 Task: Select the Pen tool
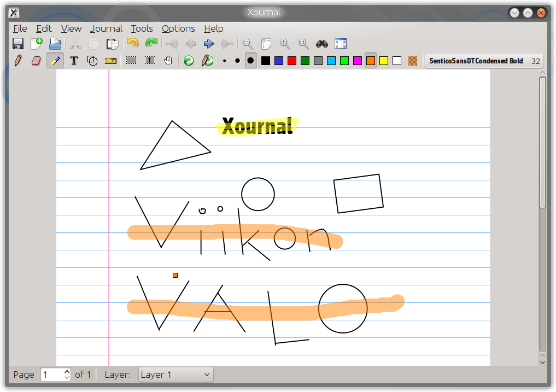(17, 61)
